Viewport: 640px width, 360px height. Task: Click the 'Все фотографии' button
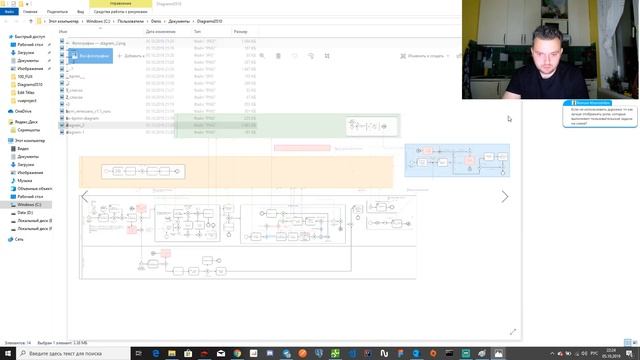[90, 56]
